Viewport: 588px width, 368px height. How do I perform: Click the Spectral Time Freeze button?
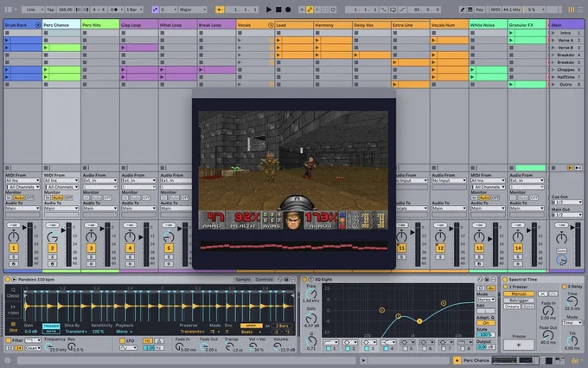click(x=519, y=345)
